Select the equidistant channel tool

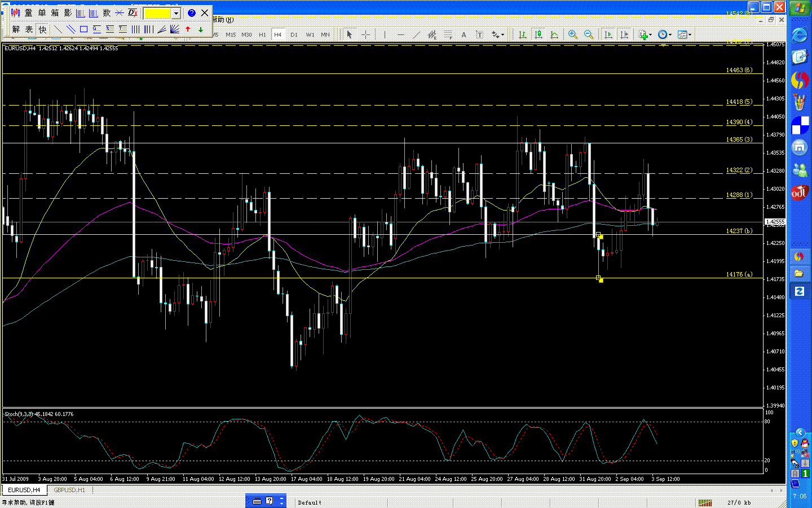[433, 35]
